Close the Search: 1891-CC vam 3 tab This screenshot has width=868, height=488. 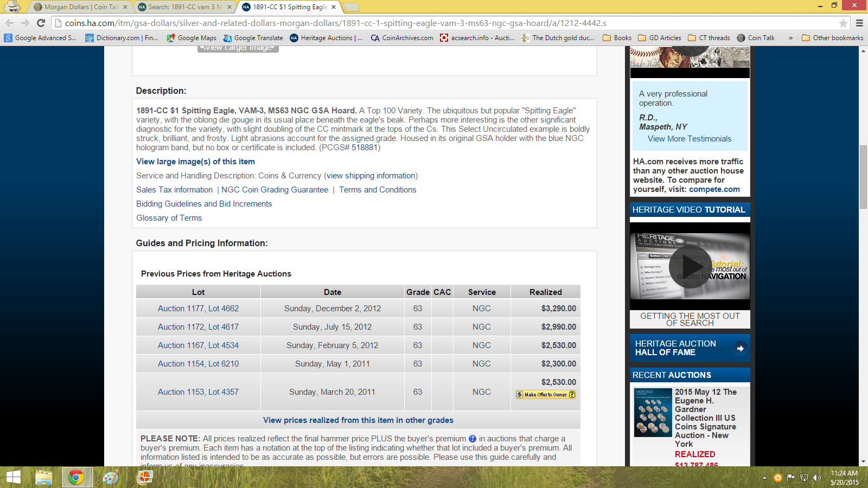coord(229,7)
